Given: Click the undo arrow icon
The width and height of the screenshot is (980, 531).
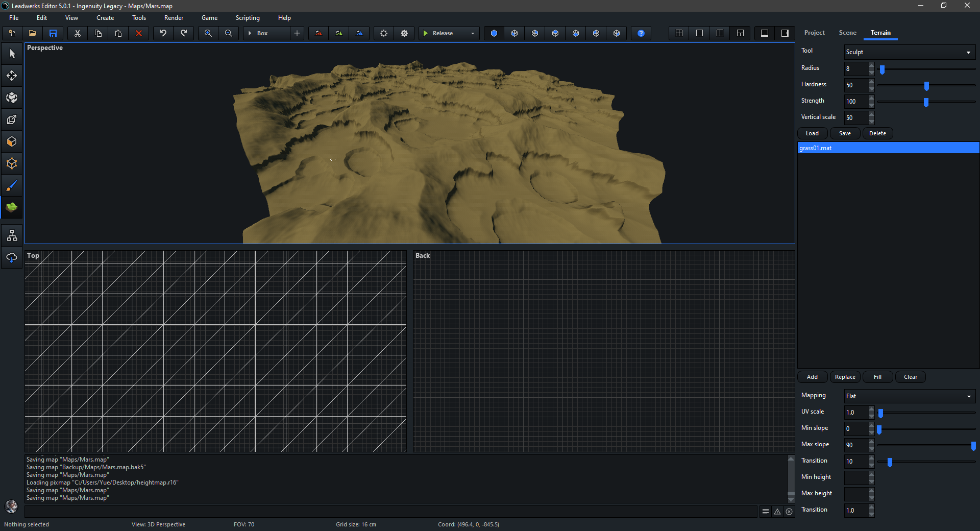Looking at the screenshot, I should [x=163, y=33].
